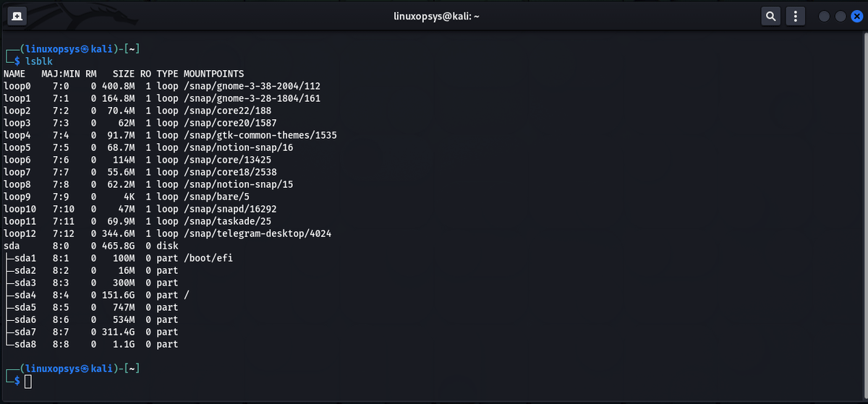Image resolution: width=868 pixels, height=404 pixels.
Task: Click the MOUNTPOINTS column header
Action: point(213,74)
